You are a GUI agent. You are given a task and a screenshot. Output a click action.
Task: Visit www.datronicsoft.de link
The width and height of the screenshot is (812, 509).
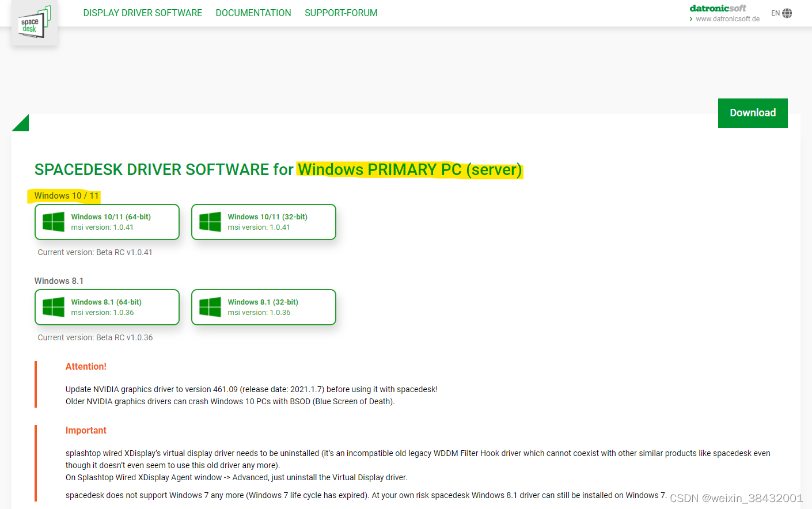[727, 19]
